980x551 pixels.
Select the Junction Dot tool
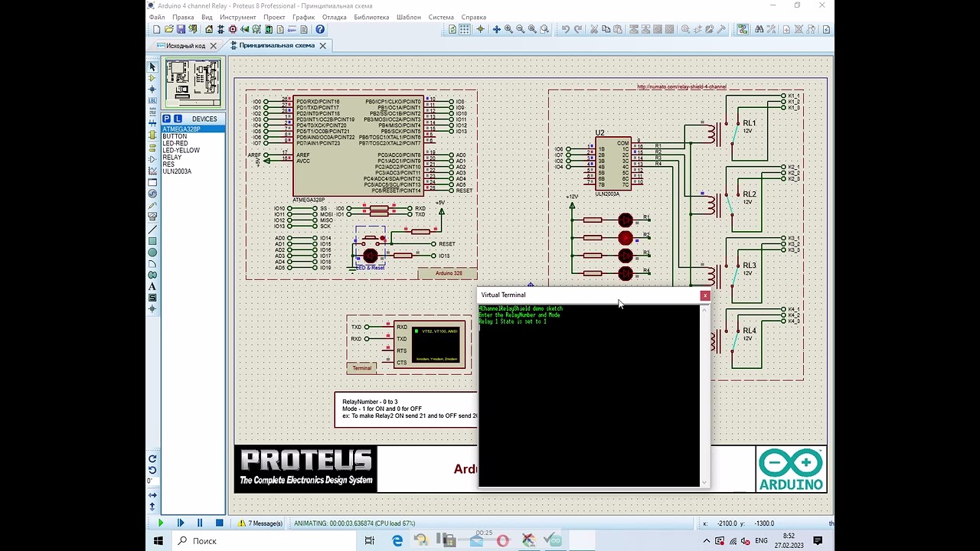pos(152,90)
